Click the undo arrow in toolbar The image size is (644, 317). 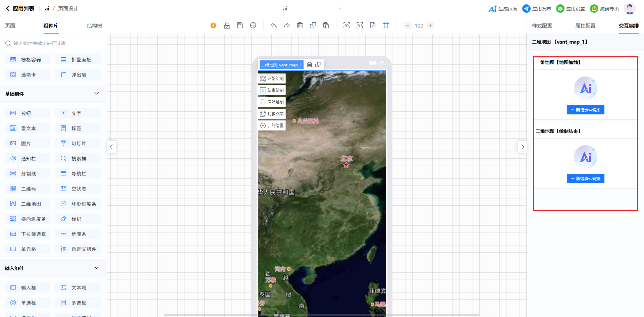click(274, 25)
